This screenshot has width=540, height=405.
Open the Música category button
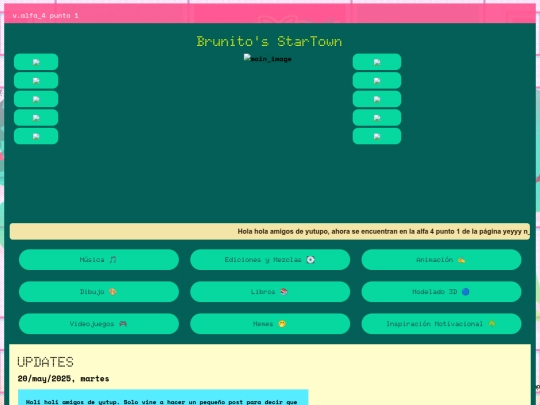(99, 260)
